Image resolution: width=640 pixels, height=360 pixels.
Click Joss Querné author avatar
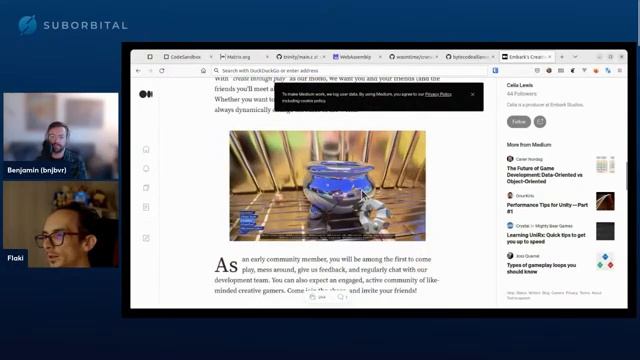pyautogui.click(x=510, y=256)
